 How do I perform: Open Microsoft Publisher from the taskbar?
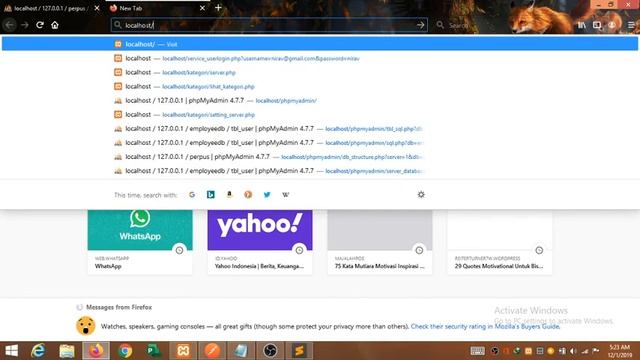click(153, 351)
